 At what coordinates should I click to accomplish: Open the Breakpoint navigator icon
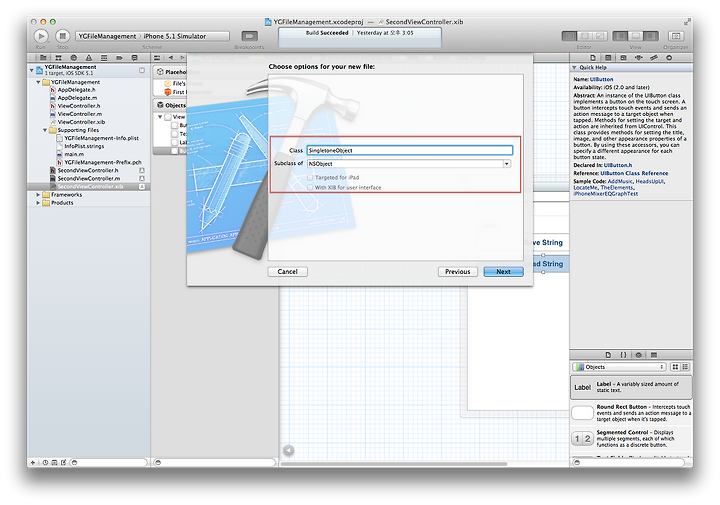(119, 58)
